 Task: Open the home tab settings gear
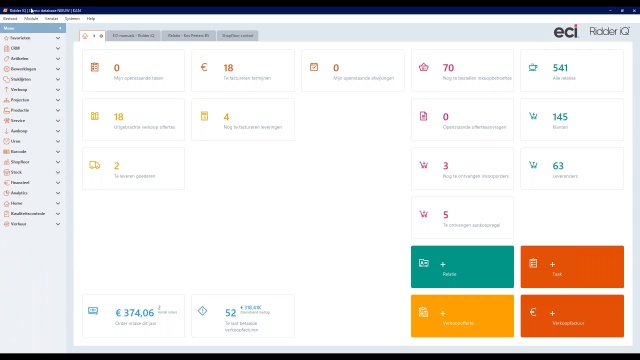[101, 36]
